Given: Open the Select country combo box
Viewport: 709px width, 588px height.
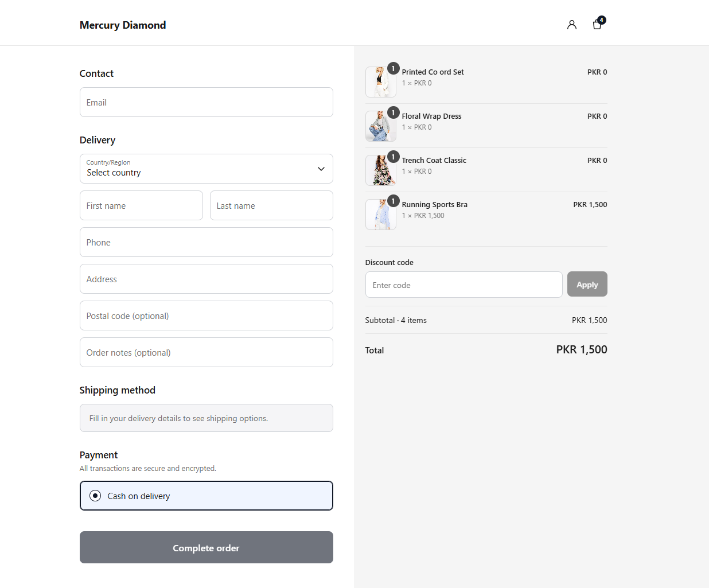Looking at the screenshot, I should tap(207, 169).
